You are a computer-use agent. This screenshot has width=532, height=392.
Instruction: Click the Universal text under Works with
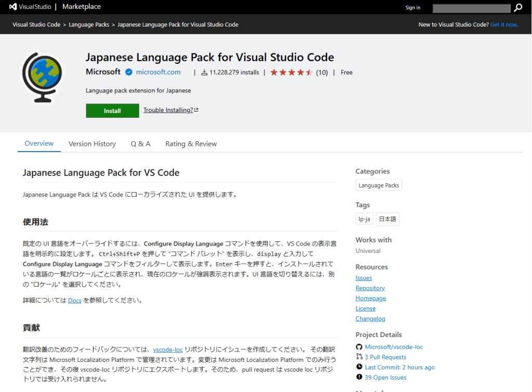pyautogui.click(x=368, y=251)
